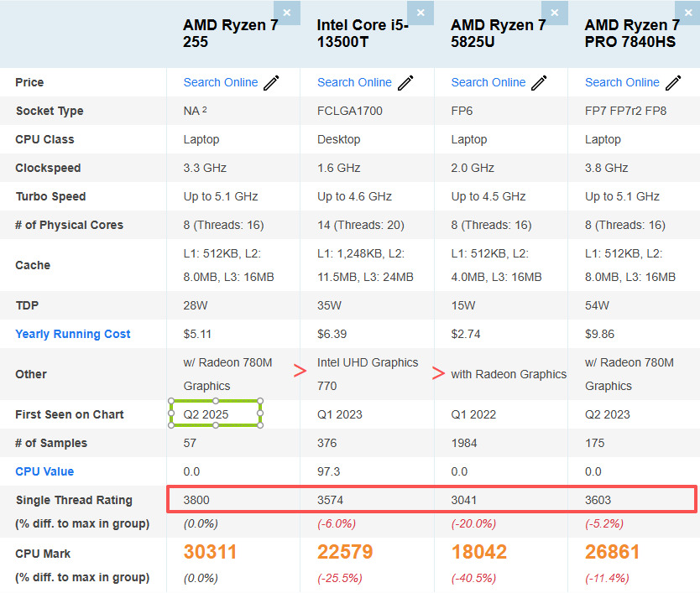
Task: Open the Yearly Running Cost link
Action: [73, 334]
